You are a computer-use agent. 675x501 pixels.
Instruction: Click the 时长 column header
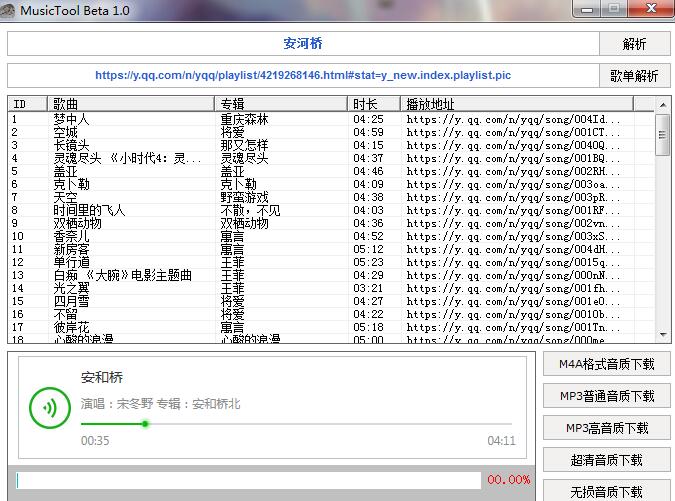pos(374,104)
